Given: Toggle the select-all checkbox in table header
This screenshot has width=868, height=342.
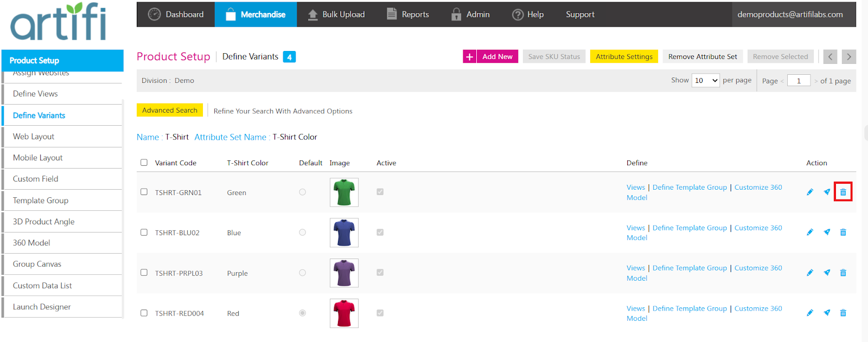Looking at the screenshot, I should tap(144, 162).
